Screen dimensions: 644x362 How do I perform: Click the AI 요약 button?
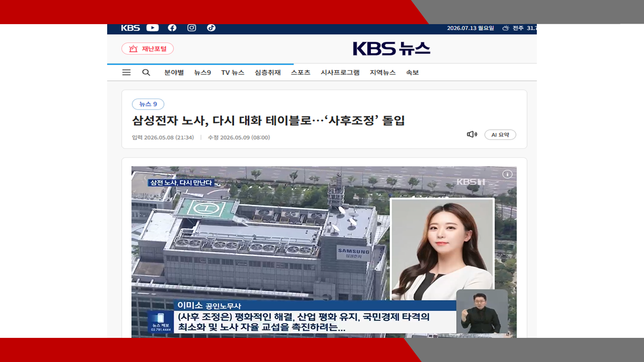coord(500,135)
